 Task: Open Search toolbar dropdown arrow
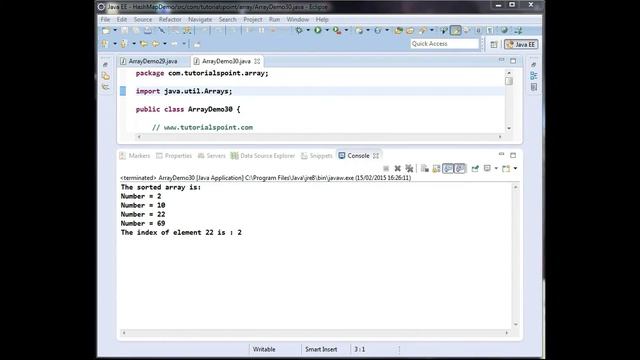click(432, 30)
